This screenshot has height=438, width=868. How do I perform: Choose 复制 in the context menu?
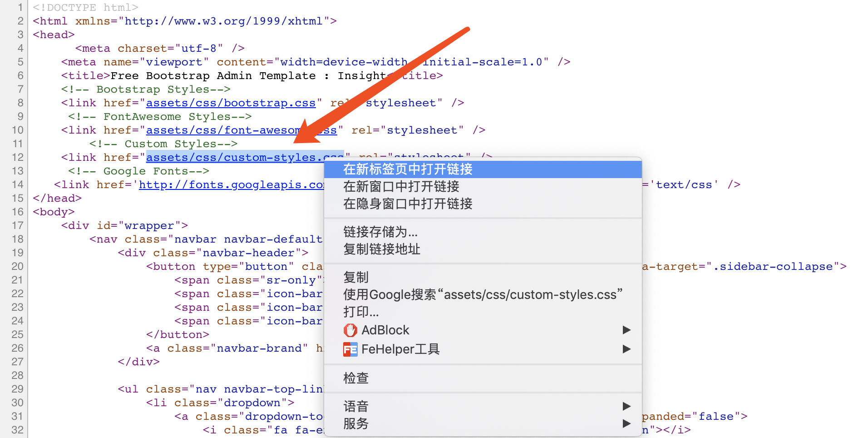(483, 277)
